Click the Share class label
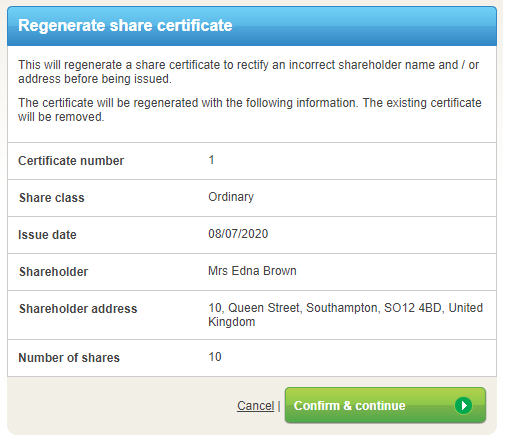506x444 pixels. (x=52, y=198)
